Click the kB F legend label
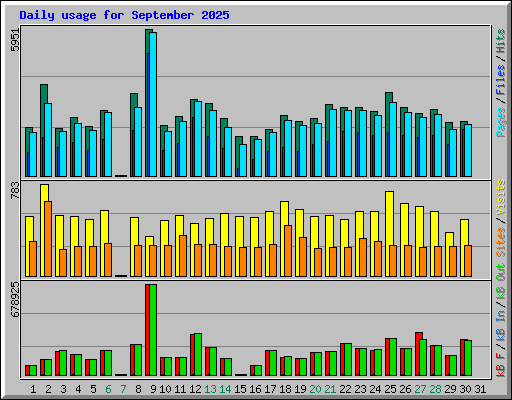The image size is (512, 400). 500,365
